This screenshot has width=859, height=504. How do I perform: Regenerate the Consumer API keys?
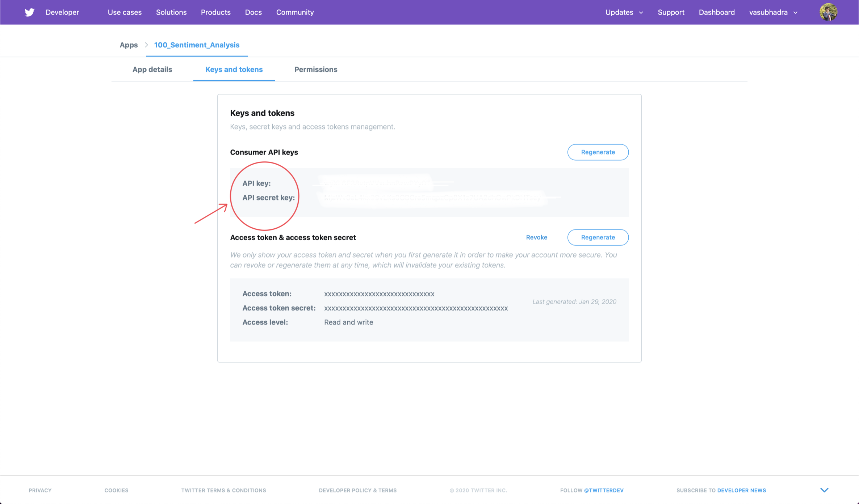pyautogui.click(x=598, y=152)
